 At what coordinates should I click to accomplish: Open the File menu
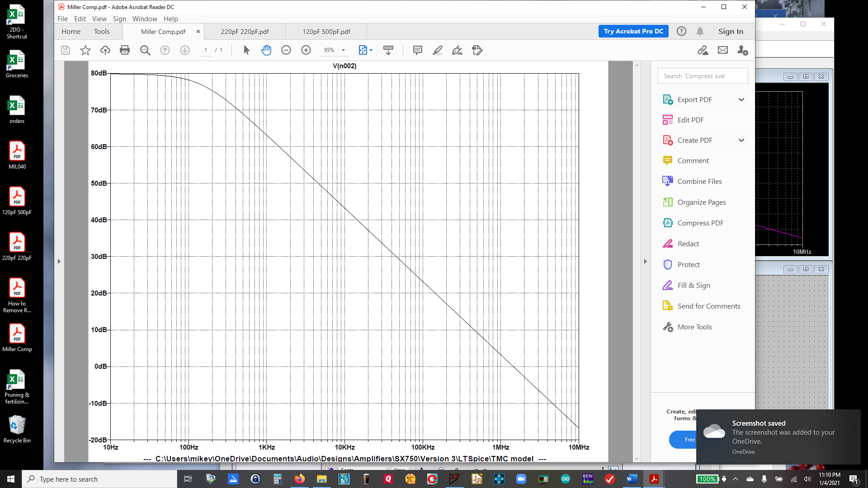[x=62, y=19]
